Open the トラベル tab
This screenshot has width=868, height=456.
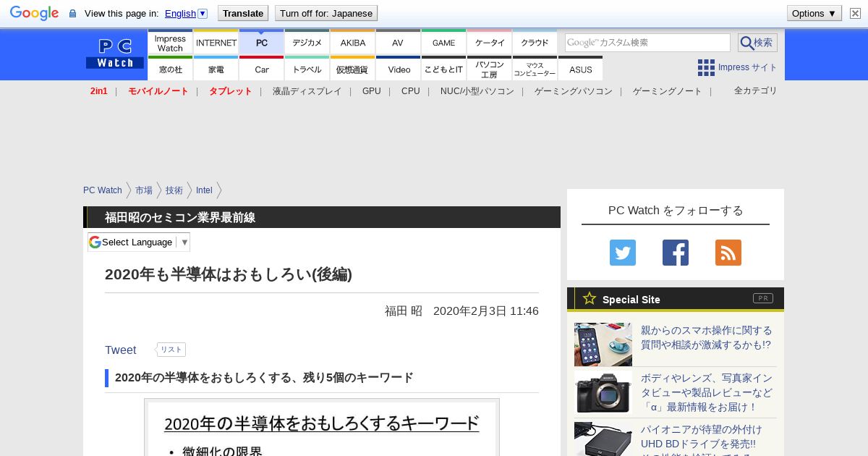[307, 69]
